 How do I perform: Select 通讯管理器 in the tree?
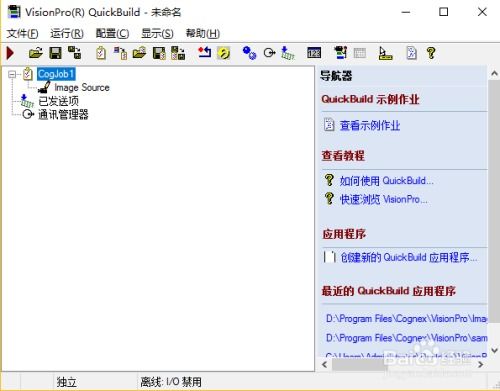click(x=63, y=114)
